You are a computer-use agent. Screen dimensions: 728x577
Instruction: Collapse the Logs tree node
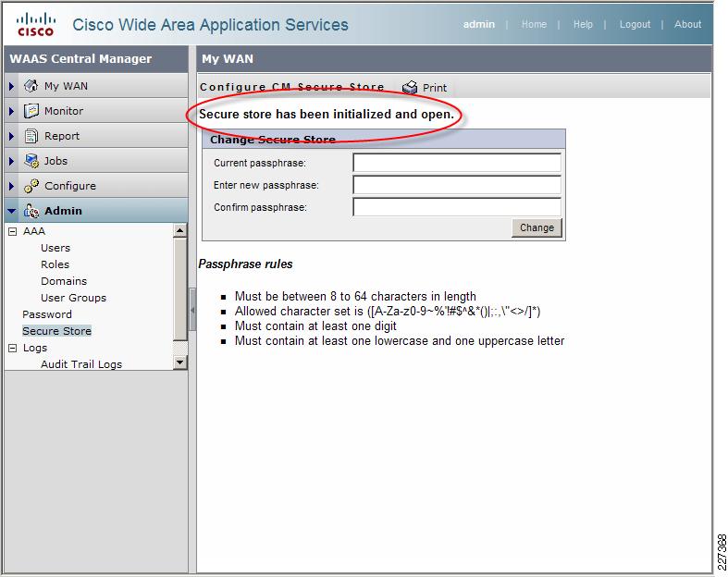pyautogui.click(x=13, y=349)
